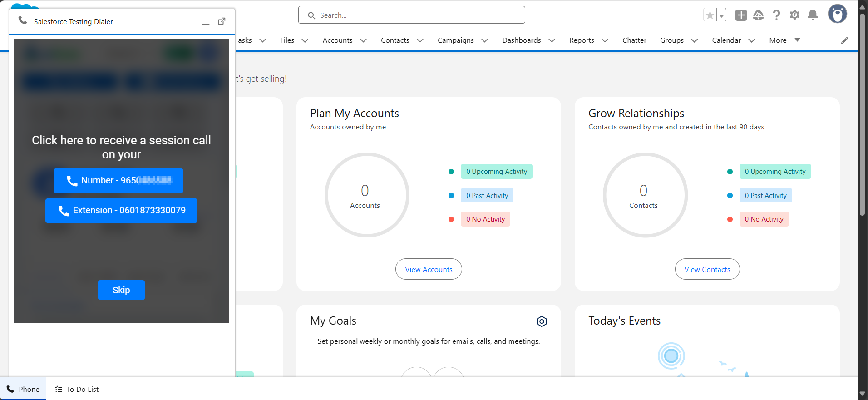
Task: Open Global Actions plus icon
Action: [x=741, y=15]
